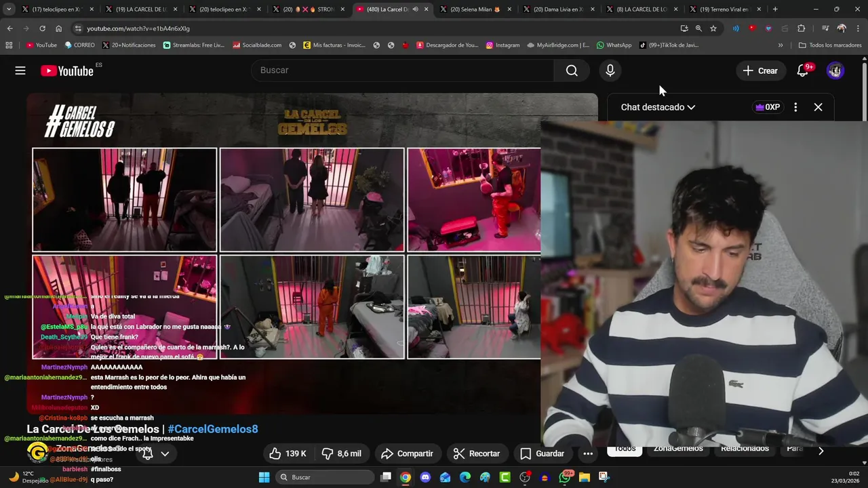The image size is (868, 488).
Task: Open the Windows Start menu
Action: 264,477
